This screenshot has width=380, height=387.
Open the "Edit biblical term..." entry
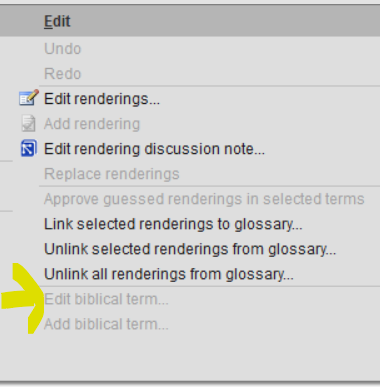point(106,299)
